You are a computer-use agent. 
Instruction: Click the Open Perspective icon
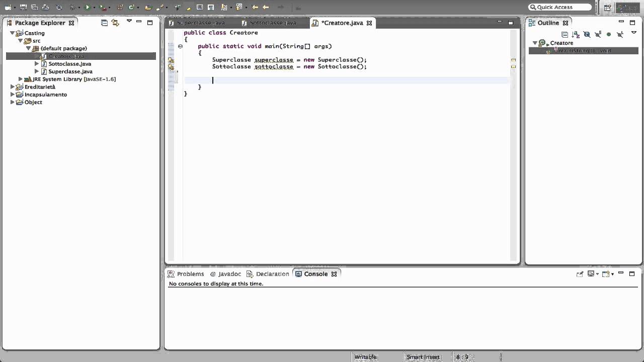(x=607, y=8)
